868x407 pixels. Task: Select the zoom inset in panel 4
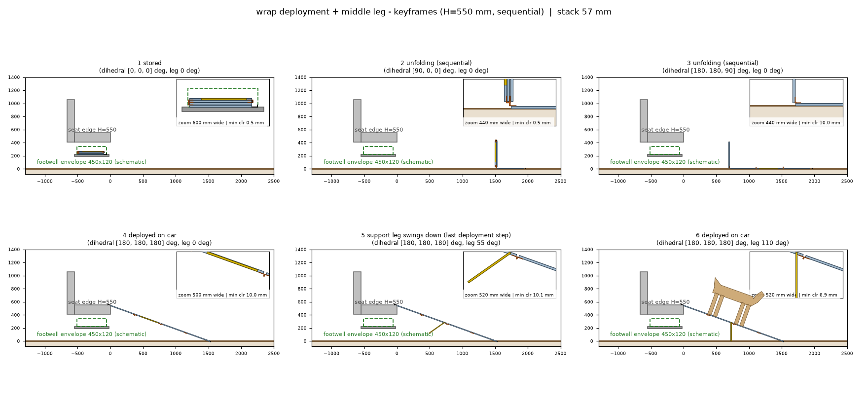pos(223,275)
